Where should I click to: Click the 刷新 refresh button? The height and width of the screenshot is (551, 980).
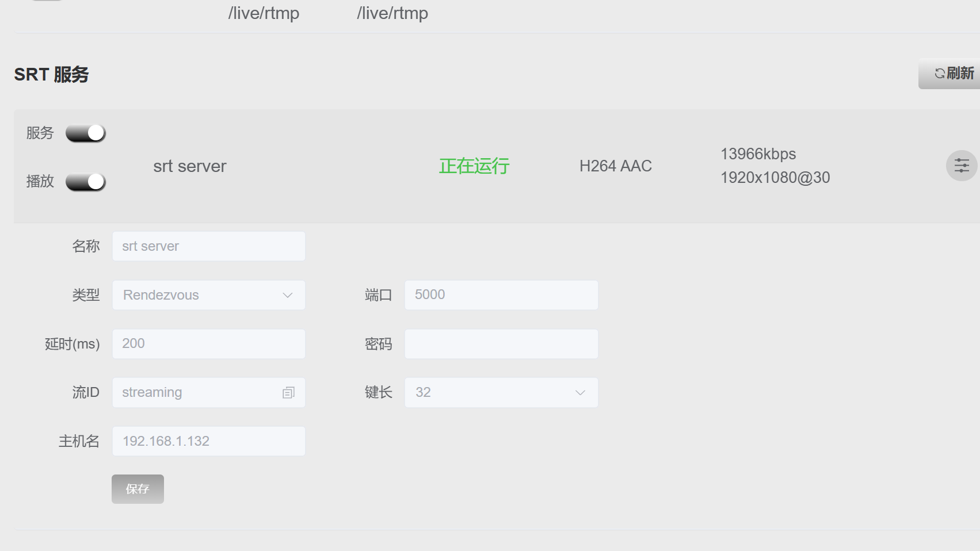[x=950, y=74]
